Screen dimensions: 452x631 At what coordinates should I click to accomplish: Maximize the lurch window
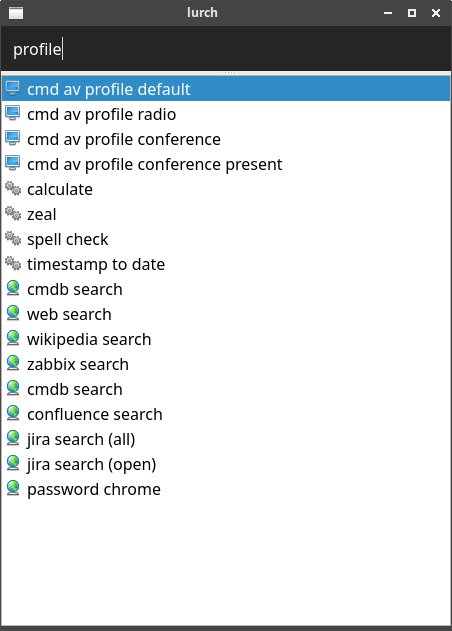click(x=412, y=13)
